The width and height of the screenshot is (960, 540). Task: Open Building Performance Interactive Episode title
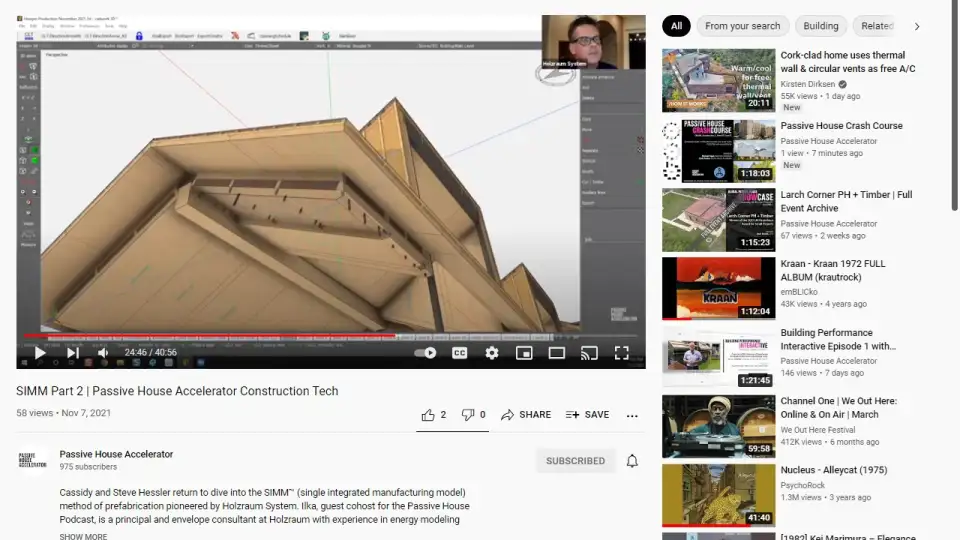838,339
